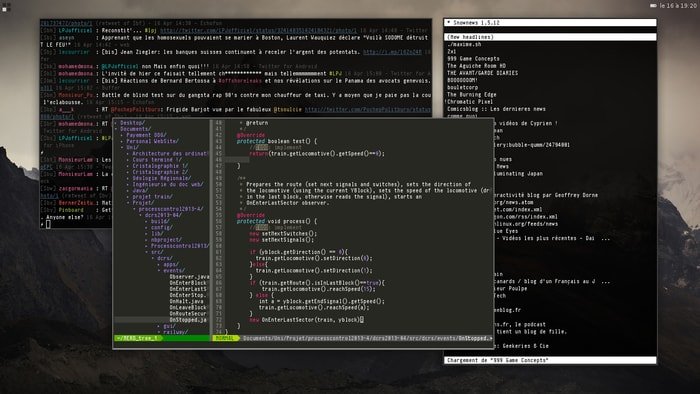This screenshot has height=394, width=700.
Task: Open the LPJofficiel status link in top tweet
Action: coord(258,30)
